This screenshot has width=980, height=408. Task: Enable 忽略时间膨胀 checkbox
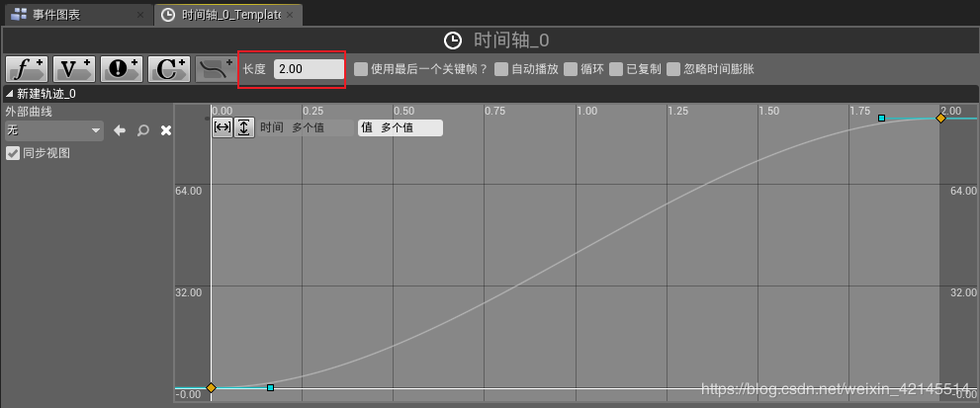click(x=673, y=69)
